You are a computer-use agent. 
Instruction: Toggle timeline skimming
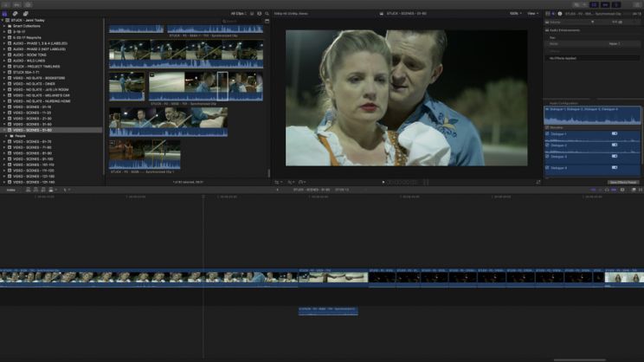coord(593,190)
